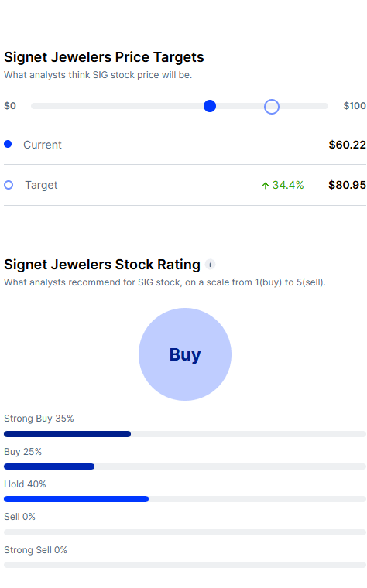Click the $80.95 target price value
The image size is (367, 588).
tap(347, 185)
